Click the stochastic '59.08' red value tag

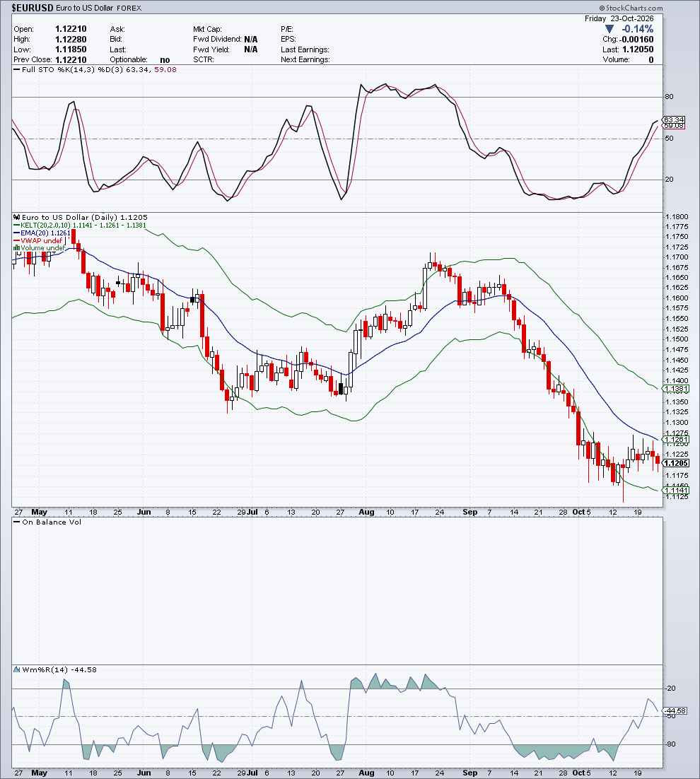674,126
